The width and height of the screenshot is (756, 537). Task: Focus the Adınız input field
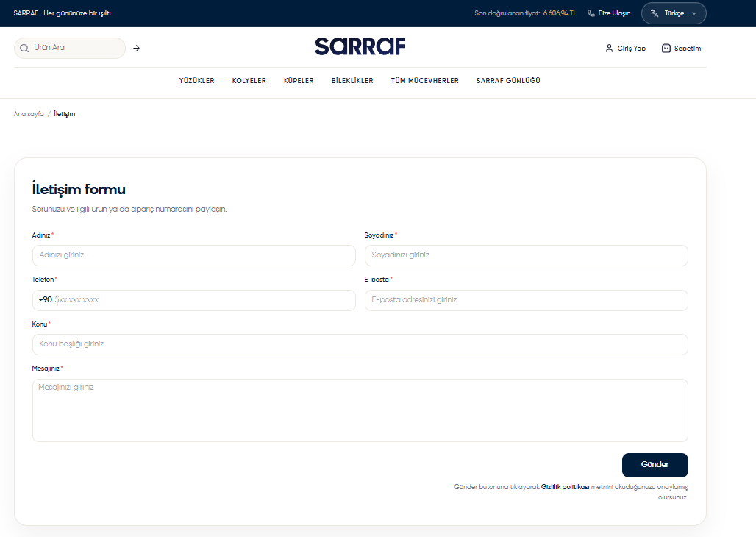194,255
